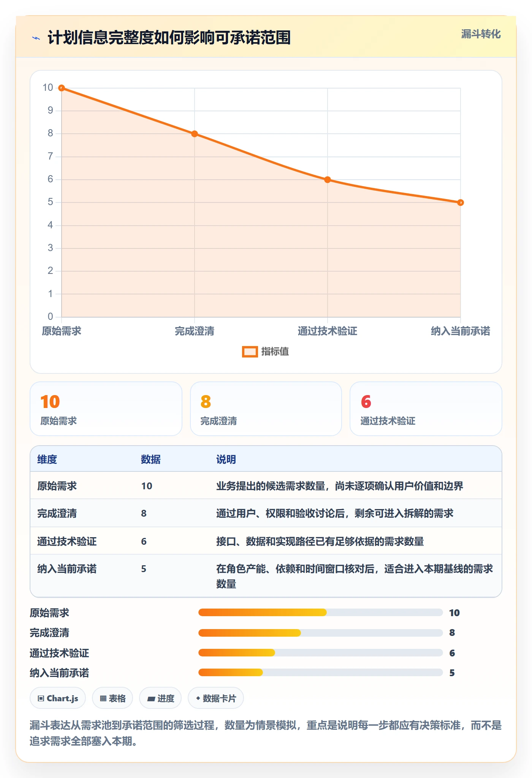
Task: Click the 数据卡片 tag chip
Action: click(x=216, y=698)
